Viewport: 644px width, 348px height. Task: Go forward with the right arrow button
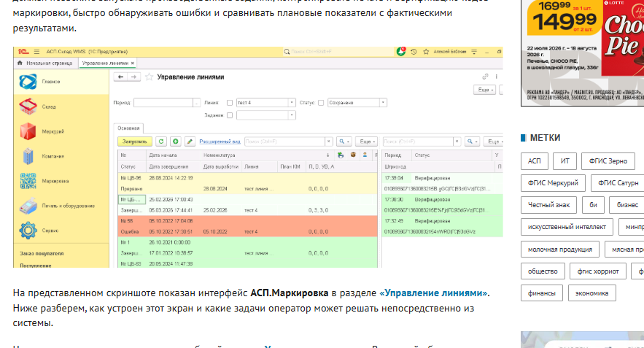[x=134, y=77]
